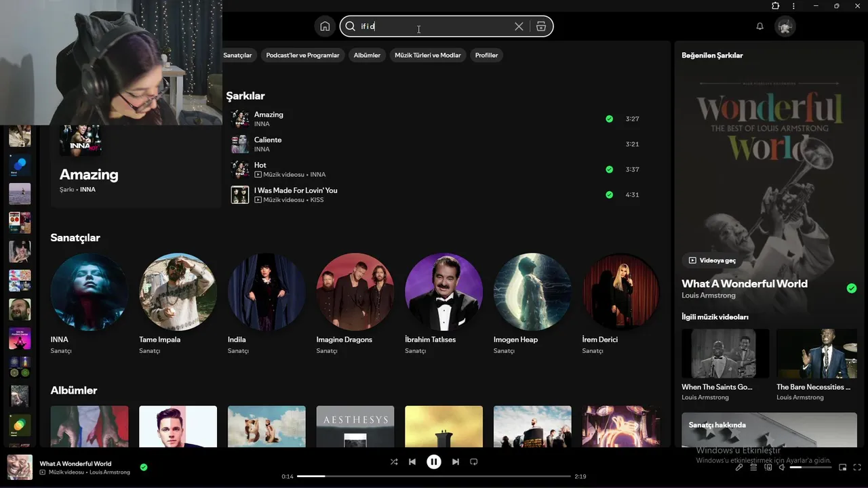This screenshot has width=868, height=488.
Task: Open Louis Armstrong artist link in Now Playing panel
Action: coord(708,296)
